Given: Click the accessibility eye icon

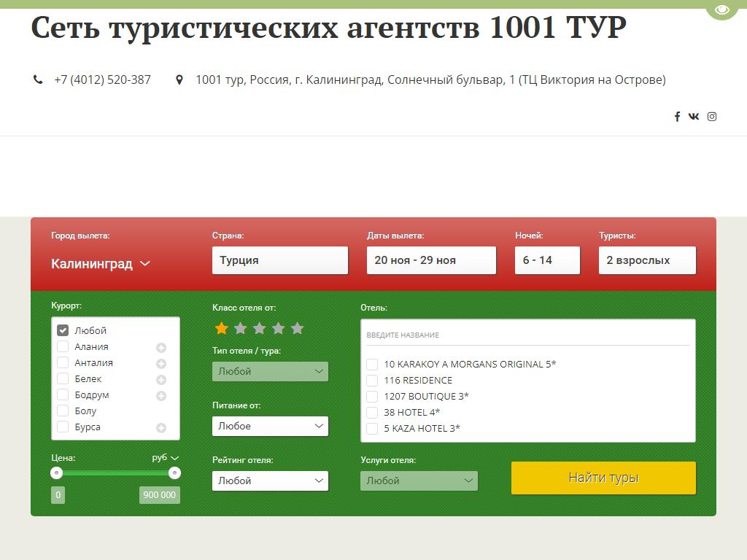Looking at the screenshot, I should (x=721, y=9).
